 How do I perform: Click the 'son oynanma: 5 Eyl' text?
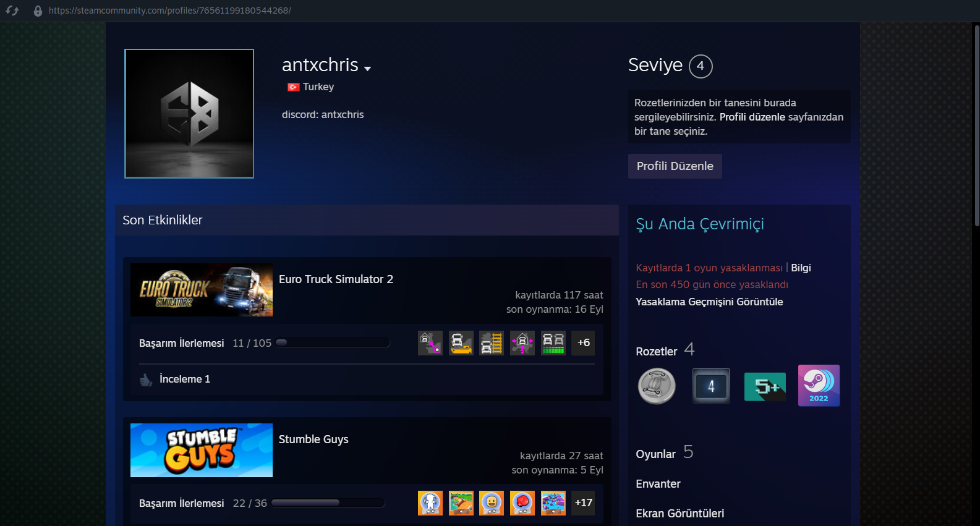click(557, 470)
